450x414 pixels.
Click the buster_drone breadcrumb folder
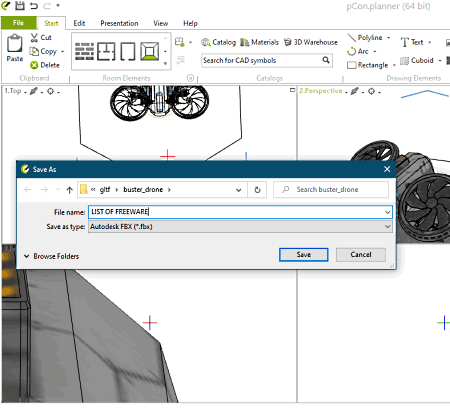(143, 190)
